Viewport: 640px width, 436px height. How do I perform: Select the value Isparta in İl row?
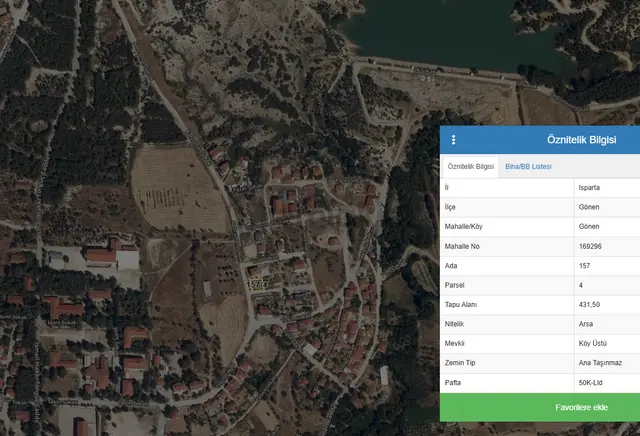[589, 187]
